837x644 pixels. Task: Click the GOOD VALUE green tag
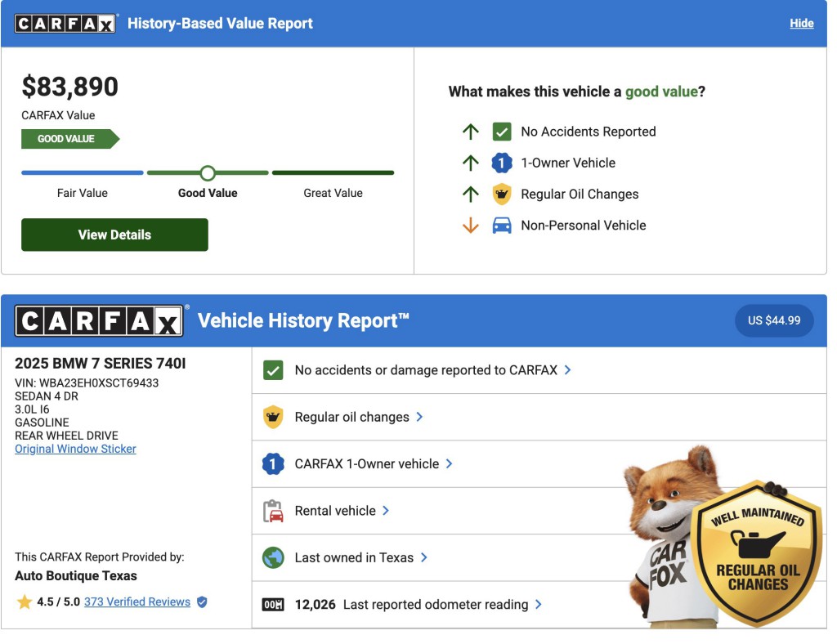[70, 139]
